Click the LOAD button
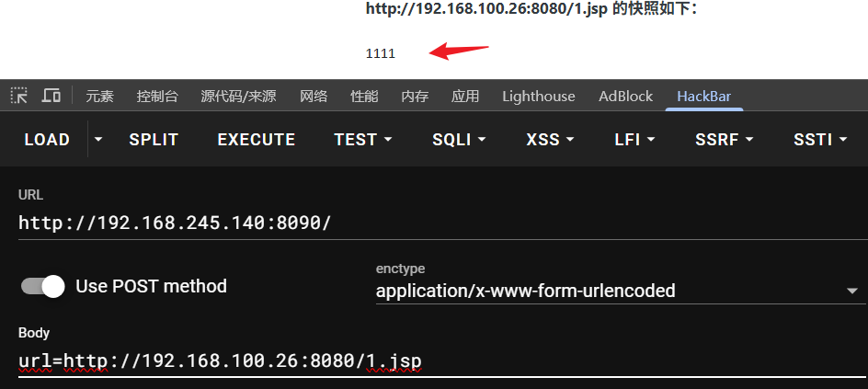The width and height of the screenshot is (868, 389). pos(47,140)
